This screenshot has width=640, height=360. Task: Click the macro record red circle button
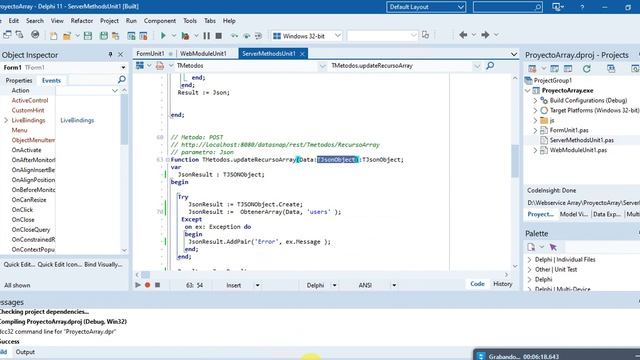coord(147,285)
